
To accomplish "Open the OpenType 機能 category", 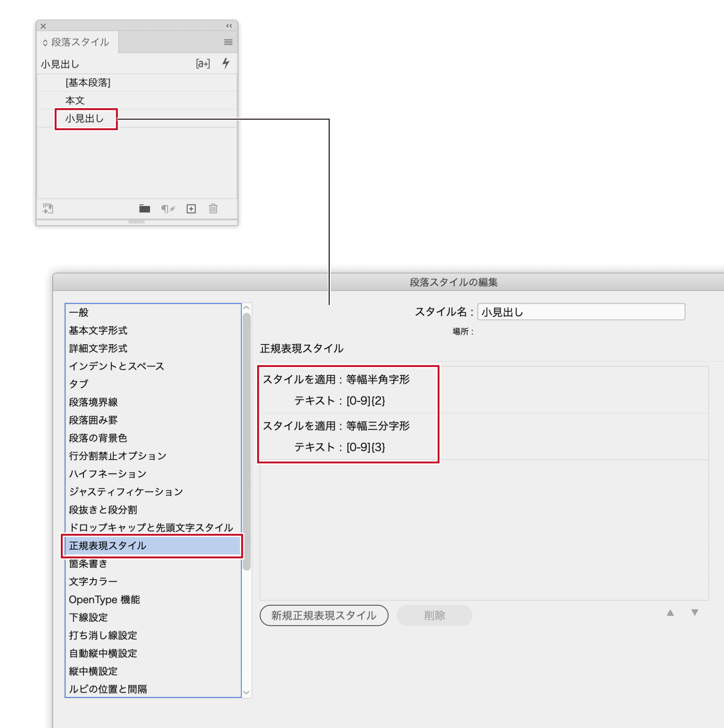I will tap(153, 600).
